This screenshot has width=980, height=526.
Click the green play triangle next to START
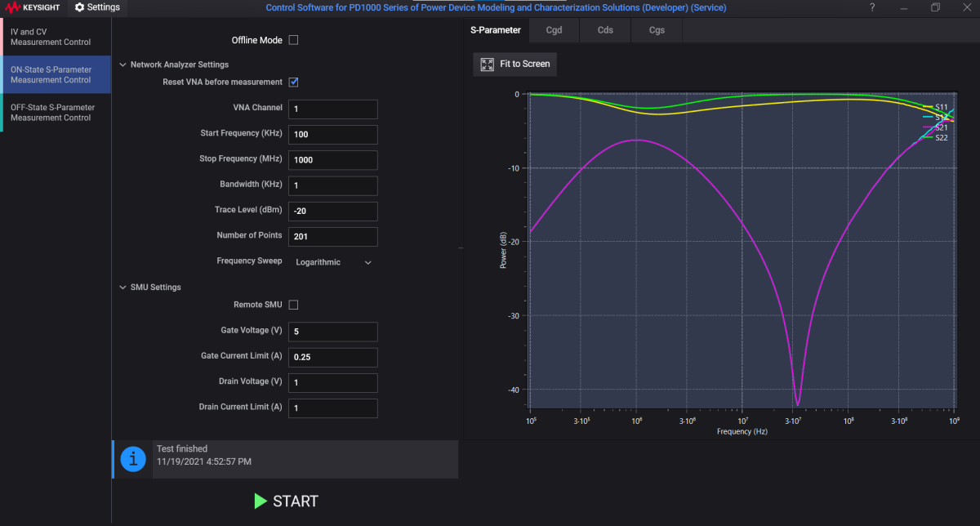pyautogui.click(x=261, y=501)
